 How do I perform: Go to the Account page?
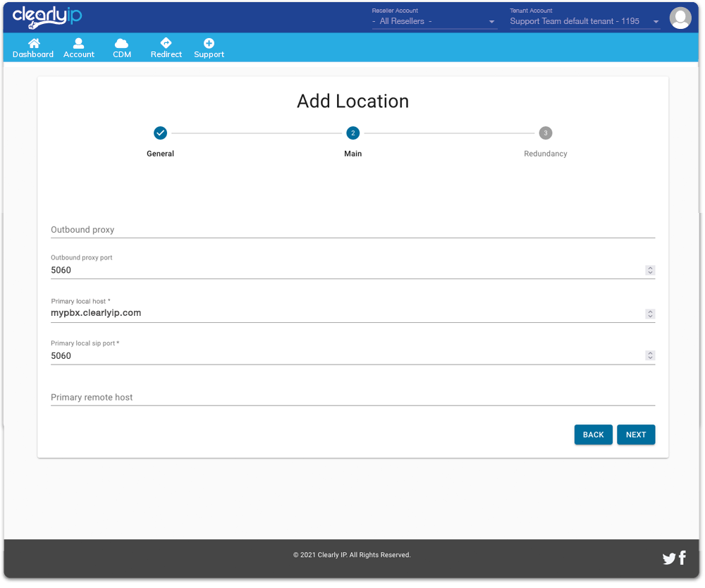79,48
